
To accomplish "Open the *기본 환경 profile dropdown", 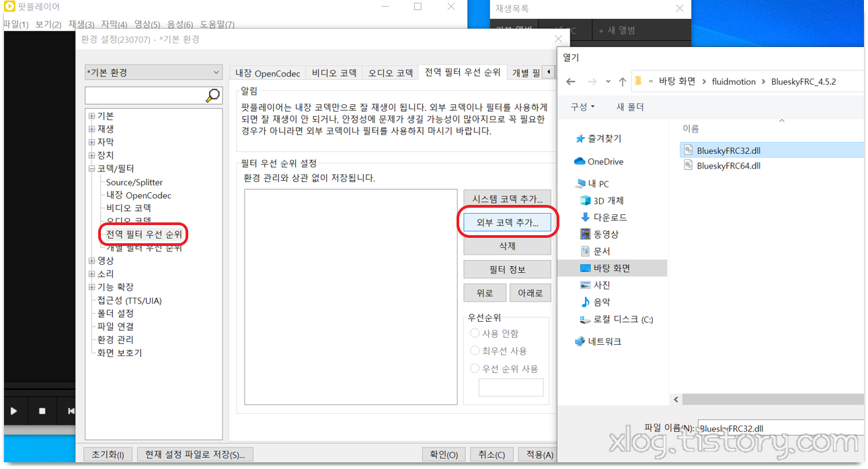I will pyautogui.click(x=153, y=72).
